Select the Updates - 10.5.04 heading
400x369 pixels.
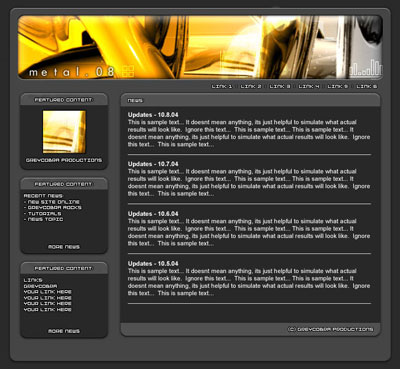(x=153, y=263)
